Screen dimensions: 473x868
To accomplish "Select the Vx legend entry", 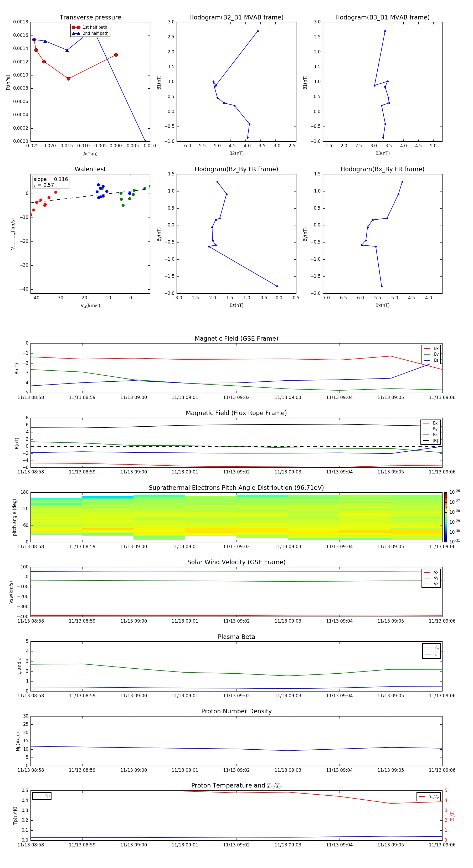I will click(431, 572).
